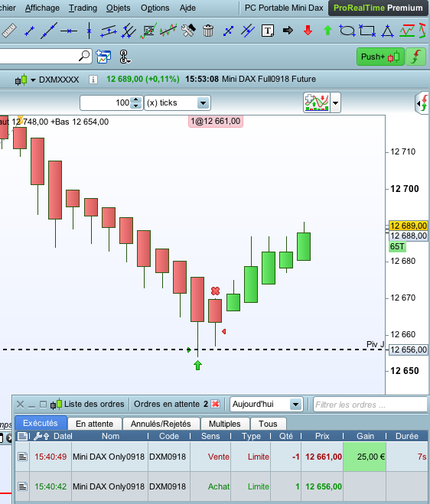
Task: Switch to the Exécutés tab
Action: point(41,423)
